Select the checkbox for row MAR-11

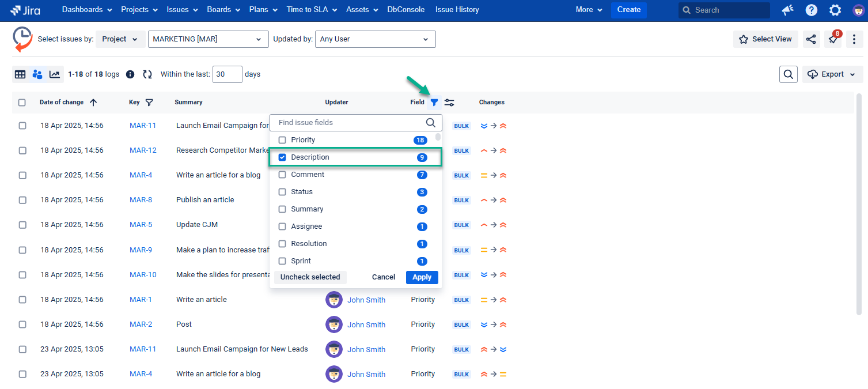(x=22, y=125)
